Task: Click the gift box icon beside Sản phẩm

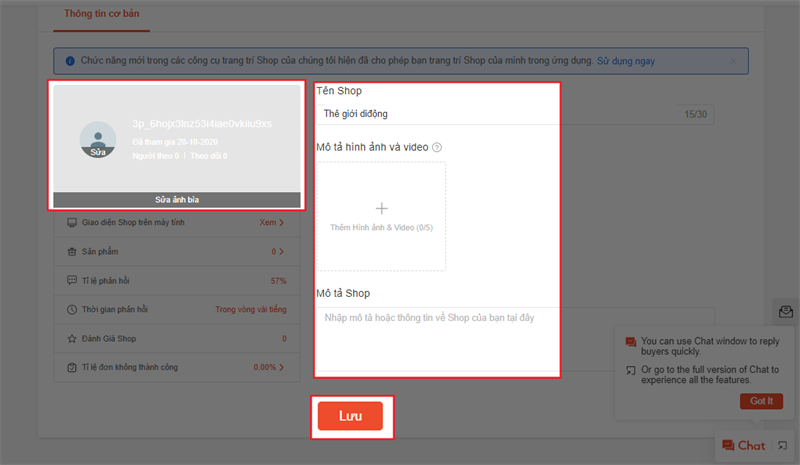Action: click(x=72, y=252)
